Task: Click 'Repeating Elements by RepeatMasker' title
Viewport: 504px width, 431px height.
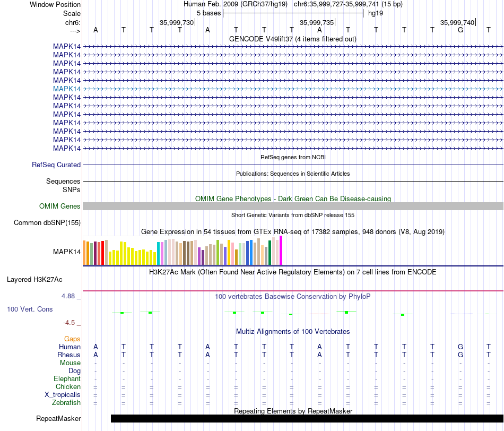Action: pyautogui.click(x=293, y=411)
